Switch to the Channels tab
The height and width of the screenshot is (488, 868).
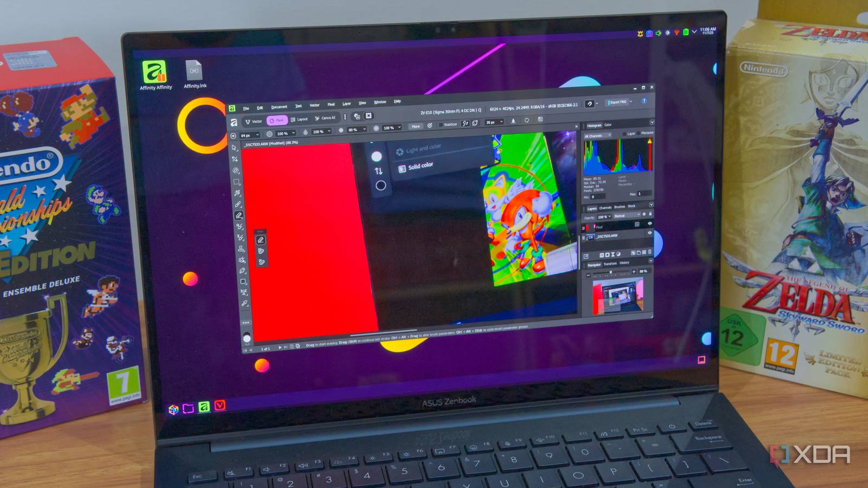(605, 207)
